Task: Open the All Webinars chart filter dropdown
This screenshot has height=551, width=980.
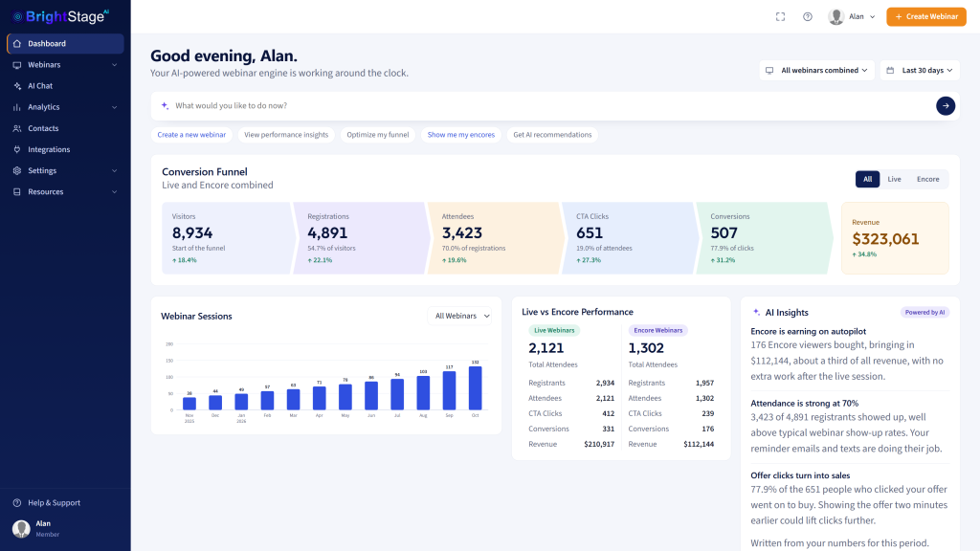Action: [x=460, y=316]
